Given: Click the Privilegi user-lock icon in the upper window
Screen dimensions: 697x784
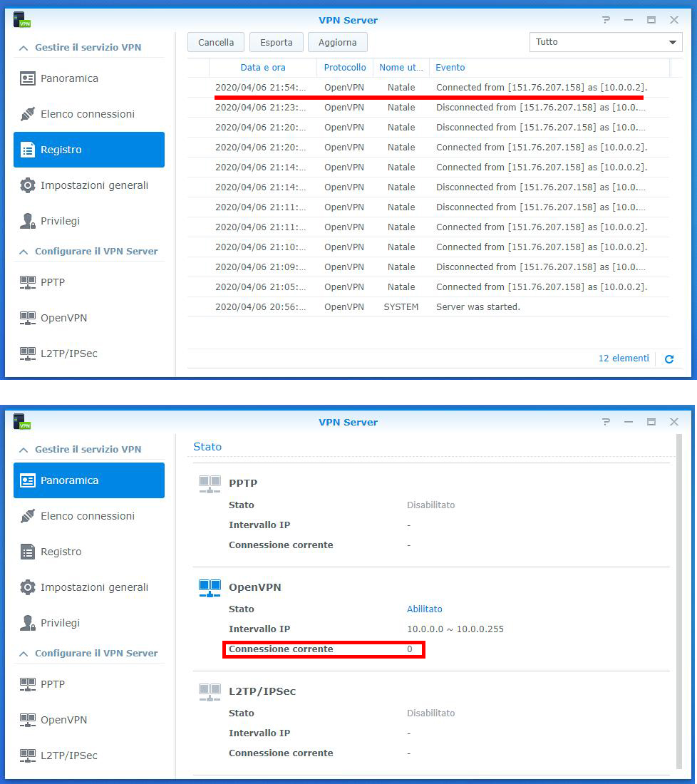Looking at the screenshot, I should click(28, 221).
